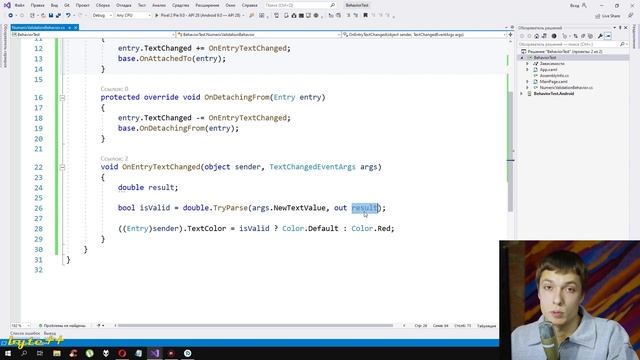Click the Home icon in Solution Explorer toolbar

coord(537,36)
